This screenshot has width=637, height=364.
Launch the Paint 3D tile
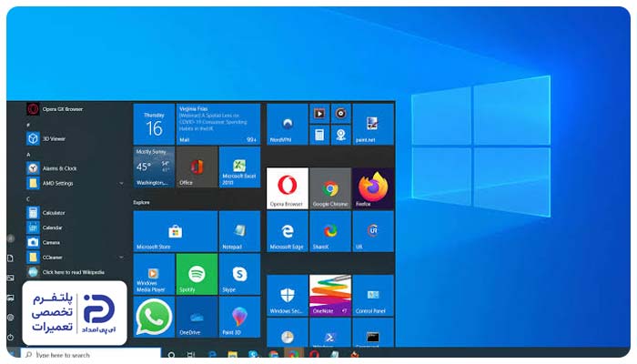239,317
